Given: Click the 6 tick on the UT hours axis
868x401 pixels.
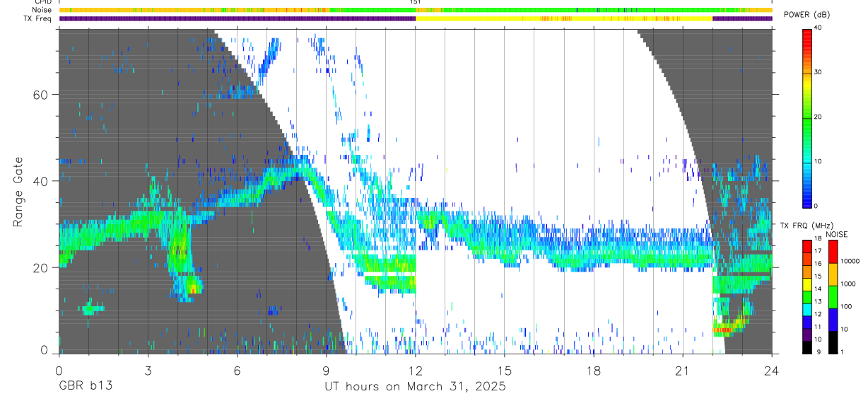Looking at the screenshot, I should point(237,371).
